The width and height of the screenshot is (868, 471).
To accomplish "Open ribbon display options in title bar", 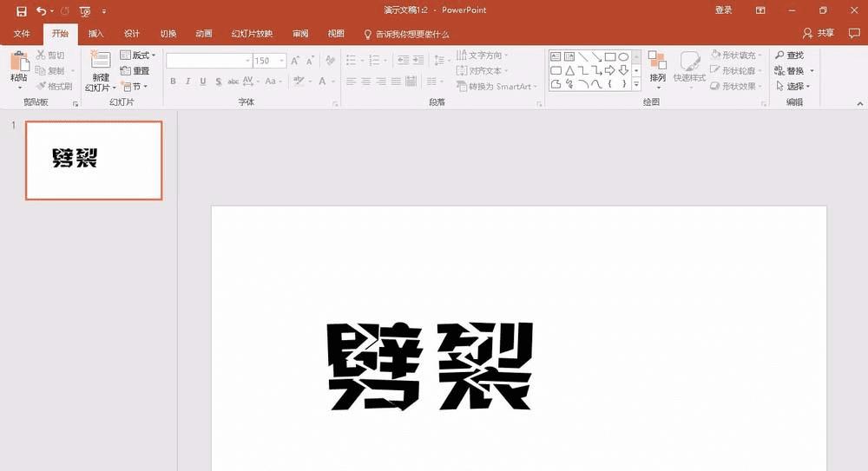I will (760, 10).
